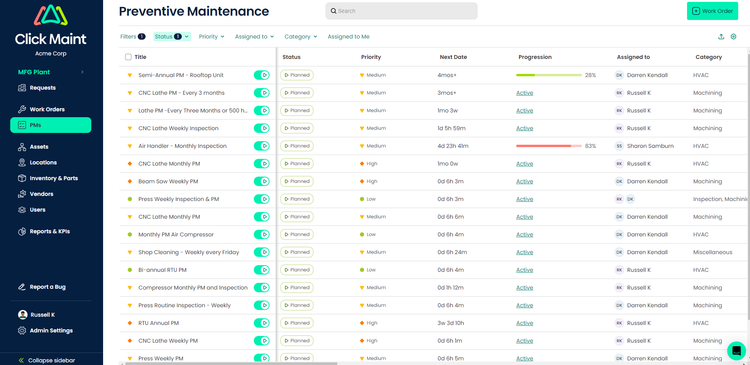Click Planned status of Bi-annual RTU PM
The height and width of the screenshot is (365, 750).
[x=297, y=270]
